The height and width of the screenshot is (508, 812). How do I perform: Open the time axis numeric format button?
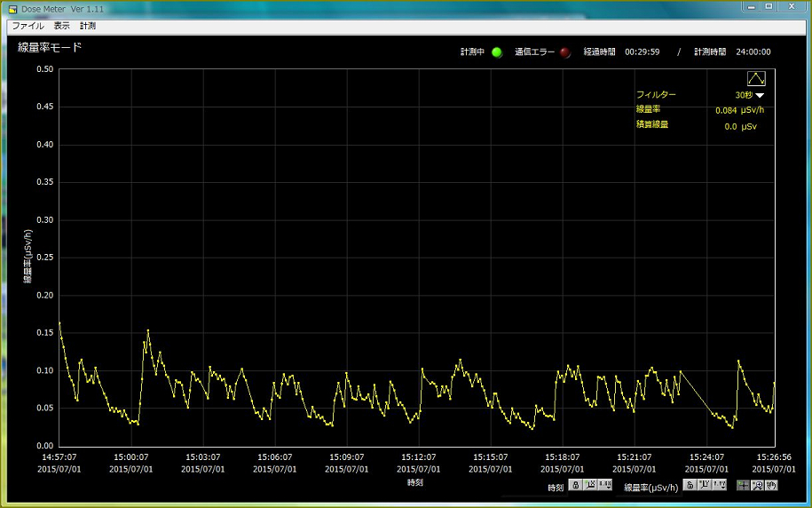(605, 485)
